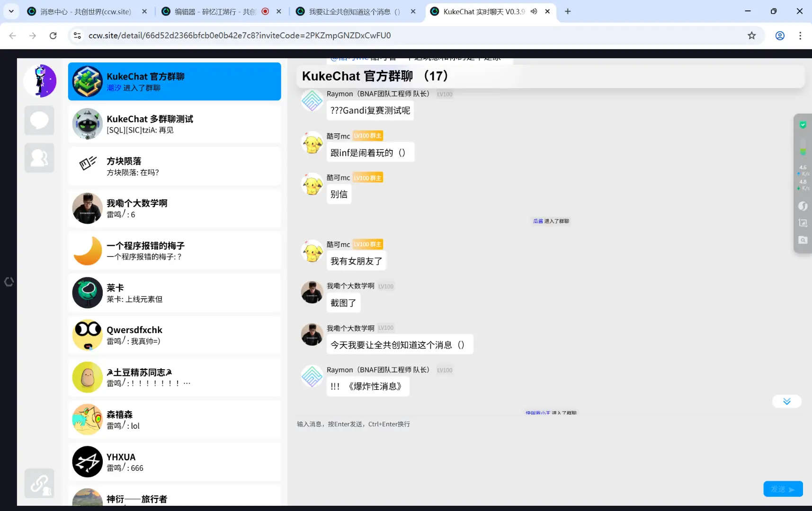
Task: Click avatar next to 截图了 message
Action: pos(312,292)
